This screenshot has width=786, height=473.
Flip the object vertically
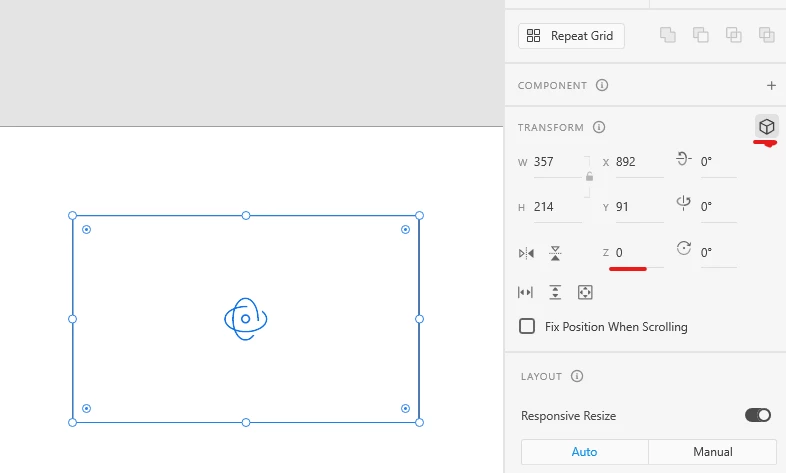click(x=555, y=253)
